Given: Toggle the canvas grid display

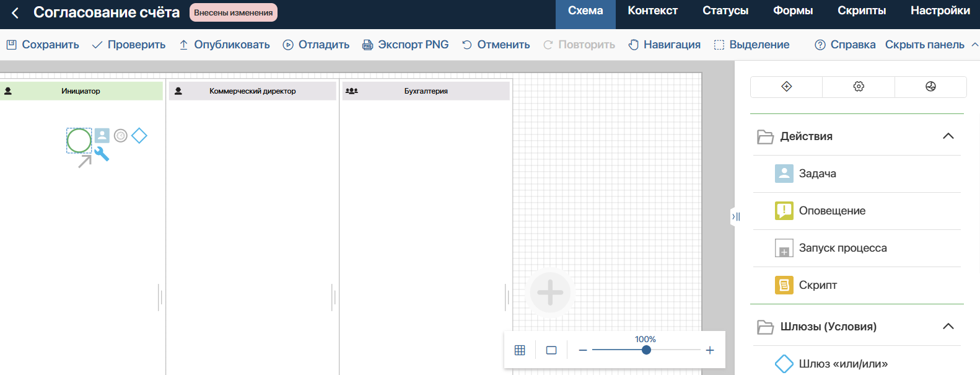Looking at the screenshot, I should (x=520, y=350).
